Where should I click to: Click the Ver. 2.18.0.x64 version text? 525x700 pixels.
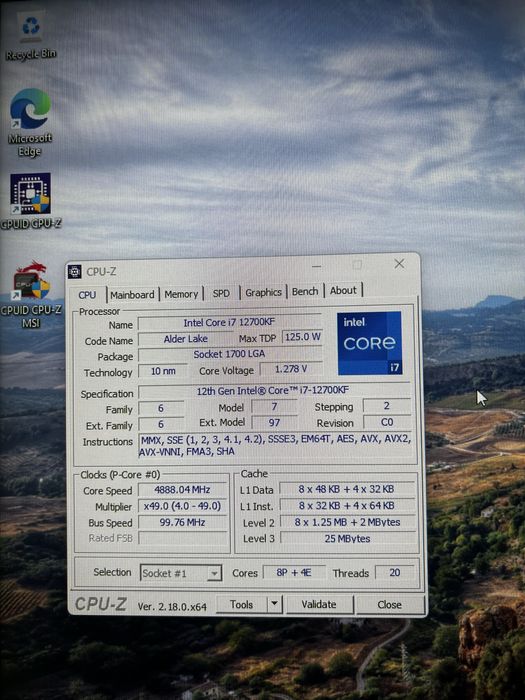(172, 607)
